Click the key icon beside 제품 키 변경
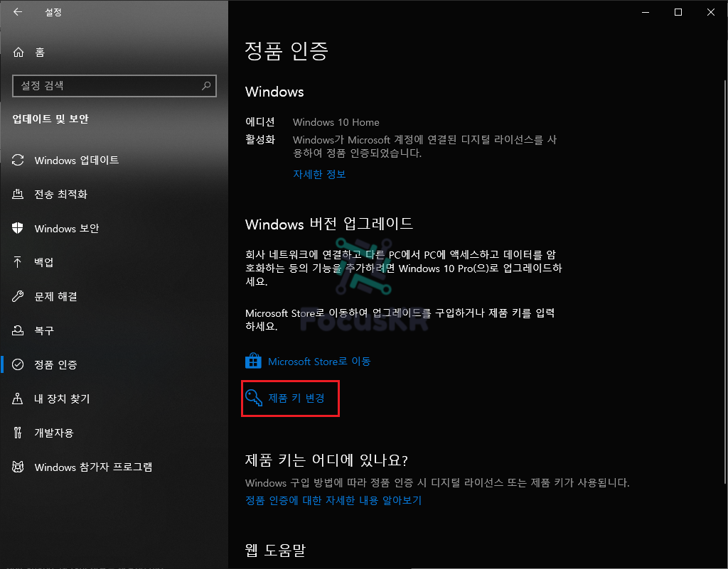Viewport: 728px width, 569px height. click(254, 398)
